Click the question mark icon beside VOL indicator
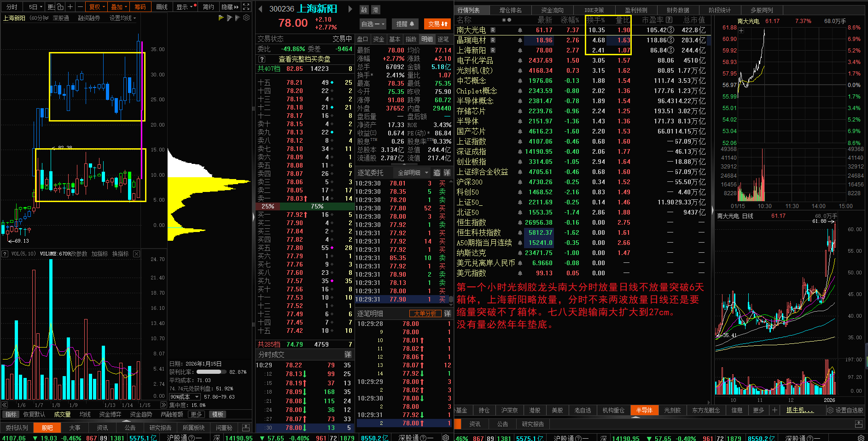The image size is (868, 441). pyautogui.click(x=5, y=254)
